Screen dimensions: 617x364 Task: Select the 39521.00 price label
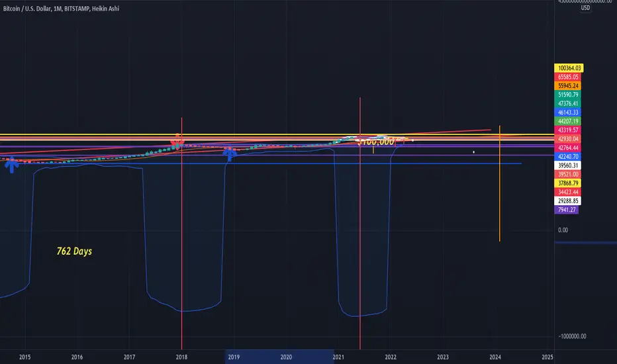tap(567, 174)
